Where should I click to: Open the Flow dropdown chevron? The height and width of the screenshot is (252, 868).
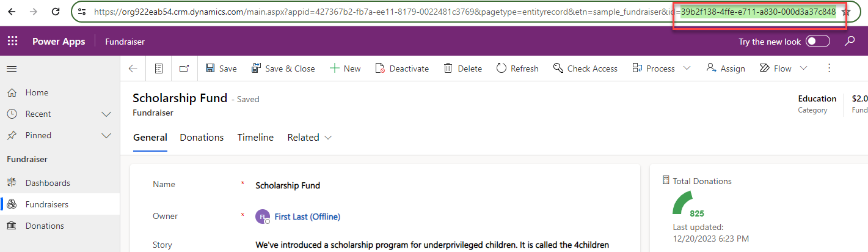click(x=803, y=69)
